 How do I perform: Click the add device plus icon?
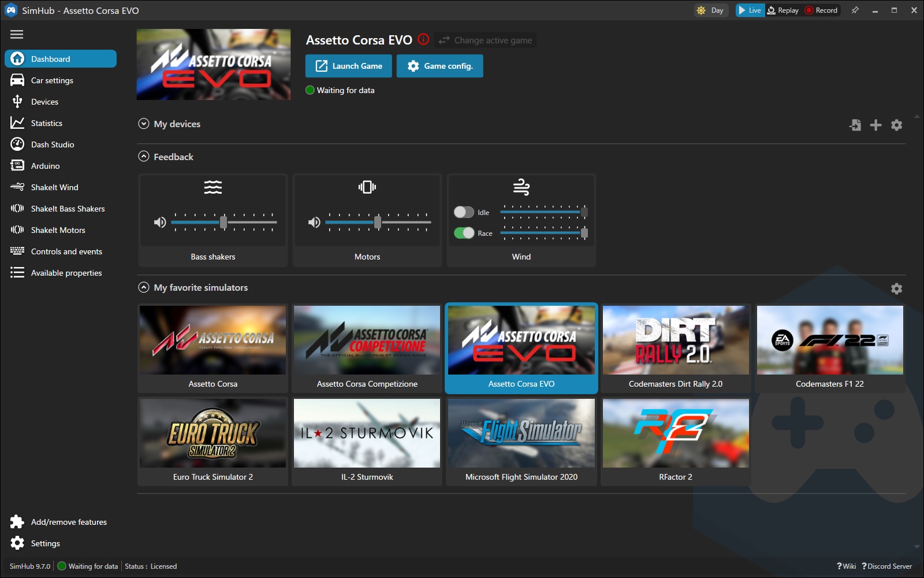click(x=875, y=125)
